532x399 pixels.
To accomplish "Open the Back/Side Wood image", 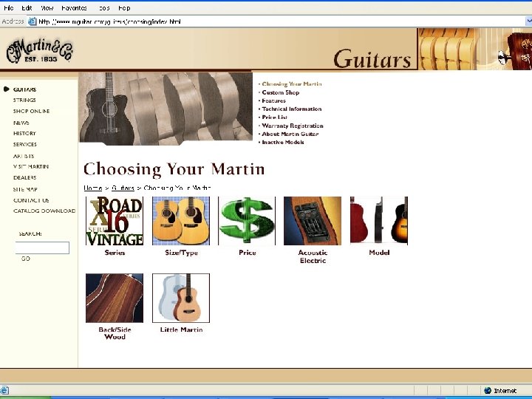I will coord(115,298).
